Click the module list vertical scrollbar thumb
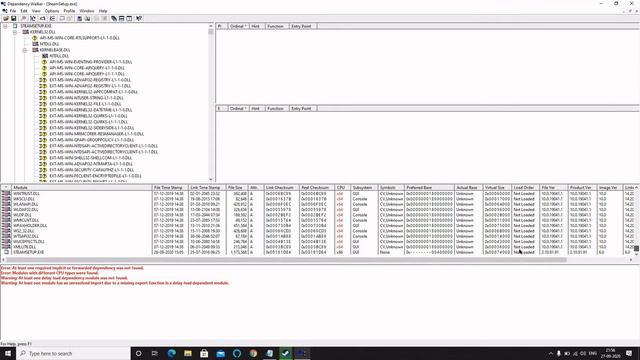Image resolution: width=640 pixels, height=360 pixels. (x=636, y=248)
